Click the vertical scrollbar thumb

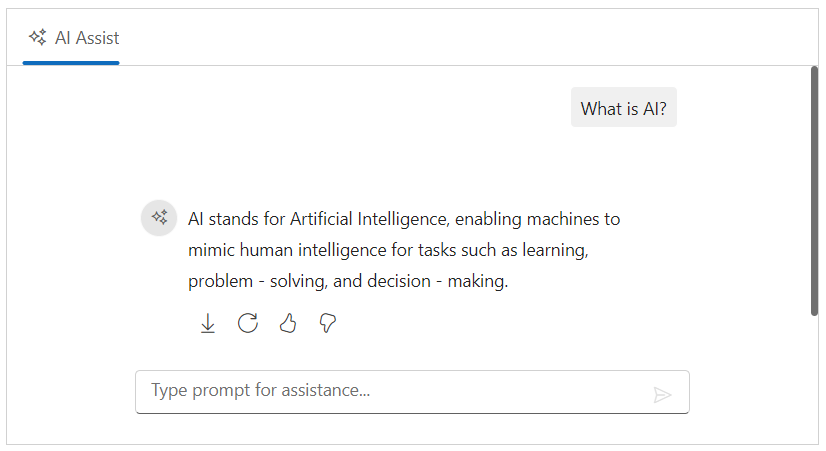[x=814, y=190]
